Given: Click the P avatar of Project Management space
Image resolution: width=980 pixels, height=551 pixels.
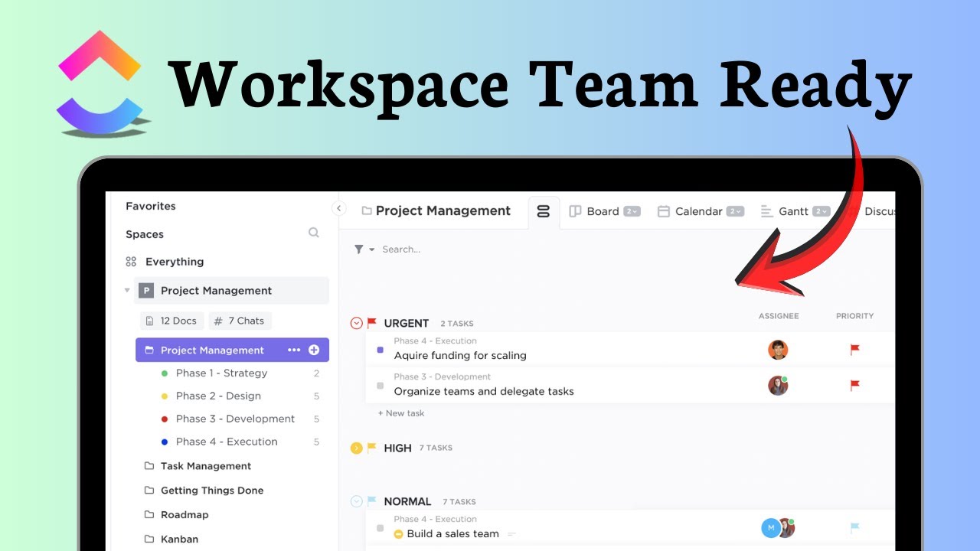Looking at the screenshot, I should (145, 291).
